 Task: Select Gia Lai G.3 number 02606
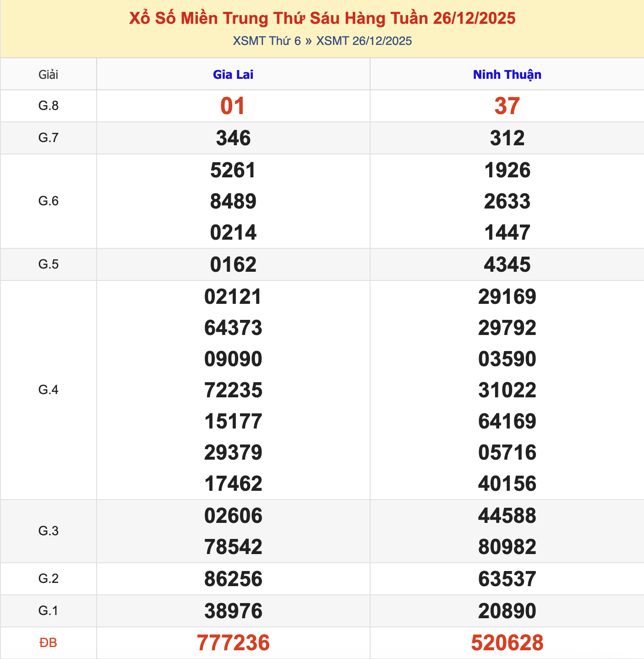point(233,516)
